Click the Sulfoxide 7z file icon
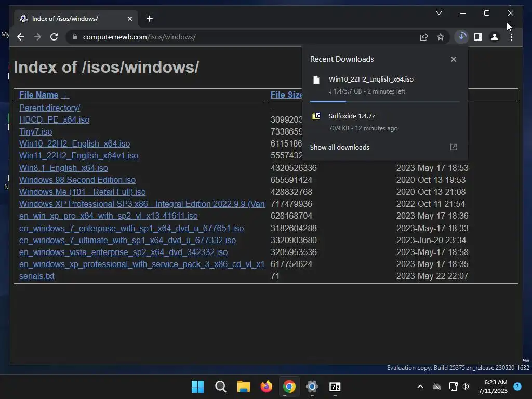 pyautogui.click(x=316, y=116)
